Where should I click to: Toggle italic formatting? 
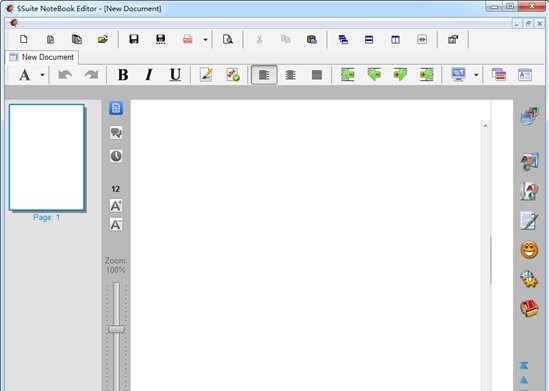(149, 75)
